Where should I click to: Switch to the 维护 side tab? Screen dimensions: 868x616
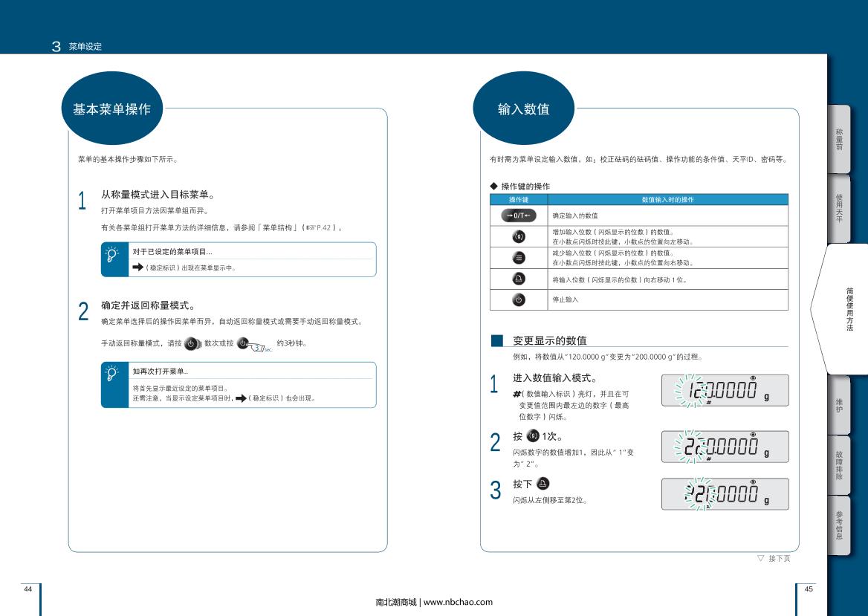tap(839, 405)
